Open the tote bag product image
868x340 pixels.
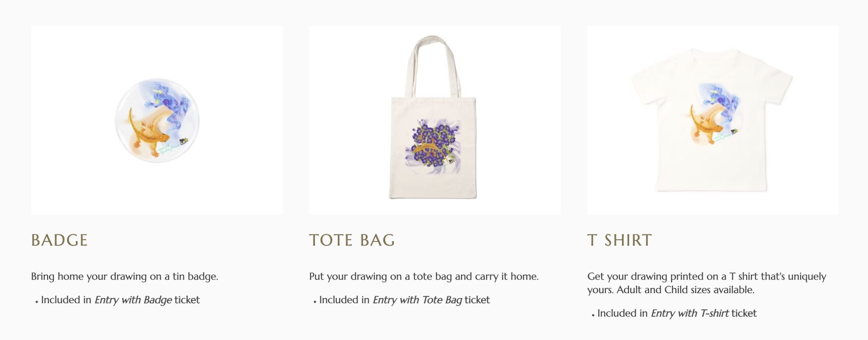(434, 120)
